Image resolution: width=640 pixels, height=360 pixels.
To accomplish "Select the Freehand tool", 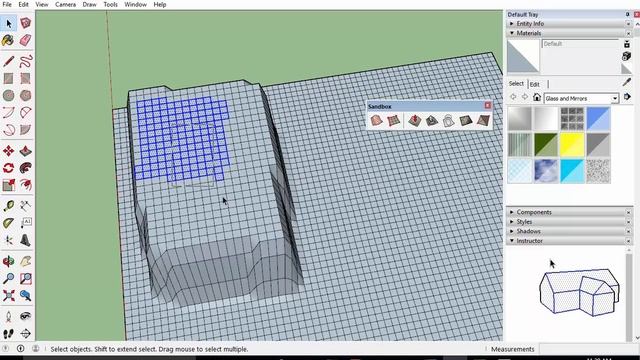I will point(26,61).
